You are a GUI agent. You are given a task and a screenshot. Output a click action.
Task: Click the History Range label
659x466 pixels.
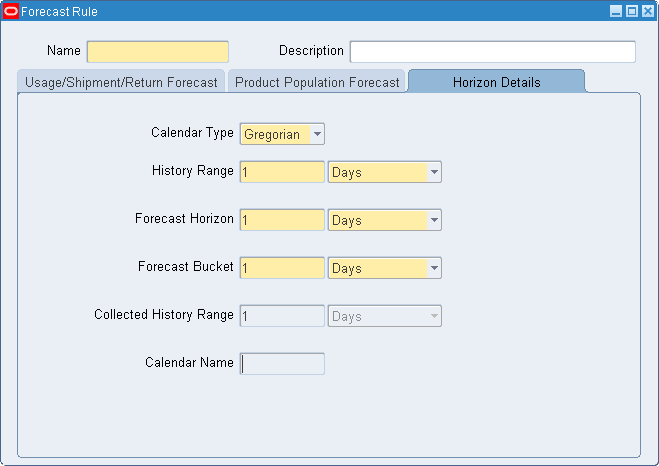[x=192, y=171]
